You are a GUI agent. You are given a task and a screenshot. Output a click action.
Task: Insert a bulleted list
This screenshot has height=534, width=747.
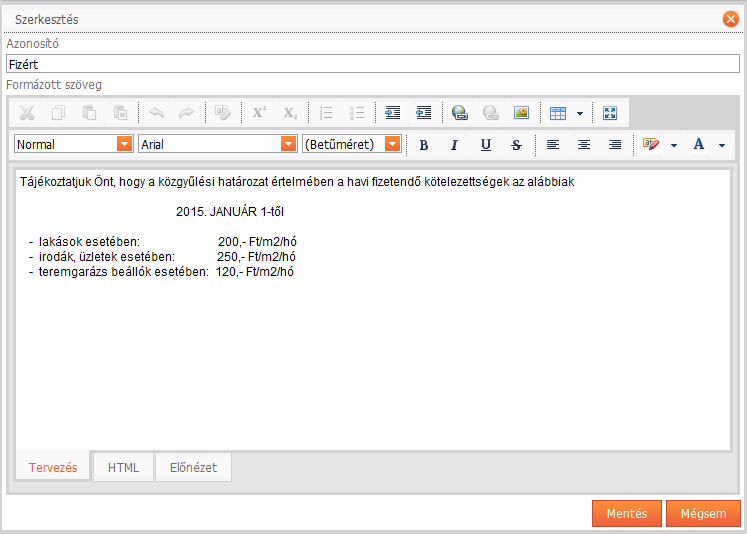357,113
